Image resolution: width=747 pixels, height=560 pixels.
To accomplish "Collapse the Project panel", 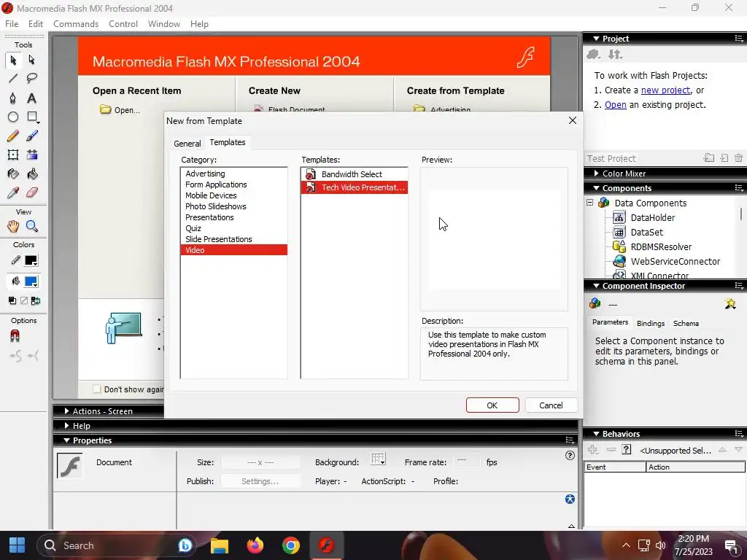I will [x=596, y=39].
